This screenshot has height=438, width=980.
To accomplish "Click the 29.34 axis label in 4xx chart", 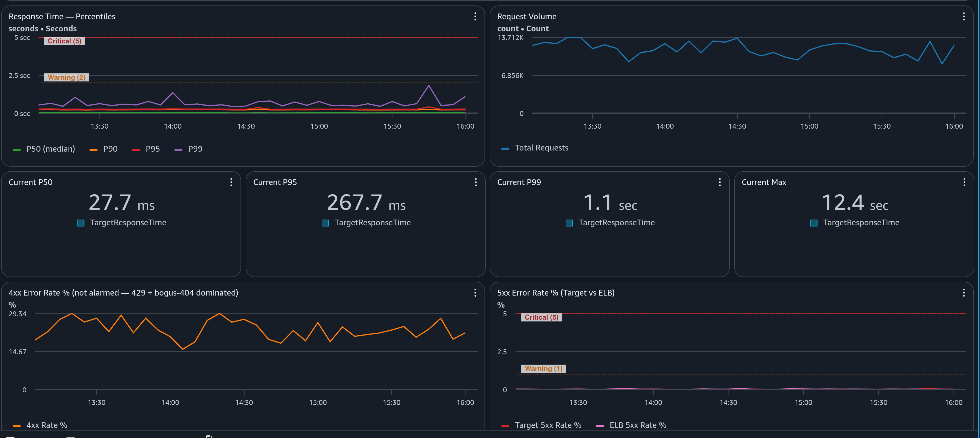I will coord(18,314).
